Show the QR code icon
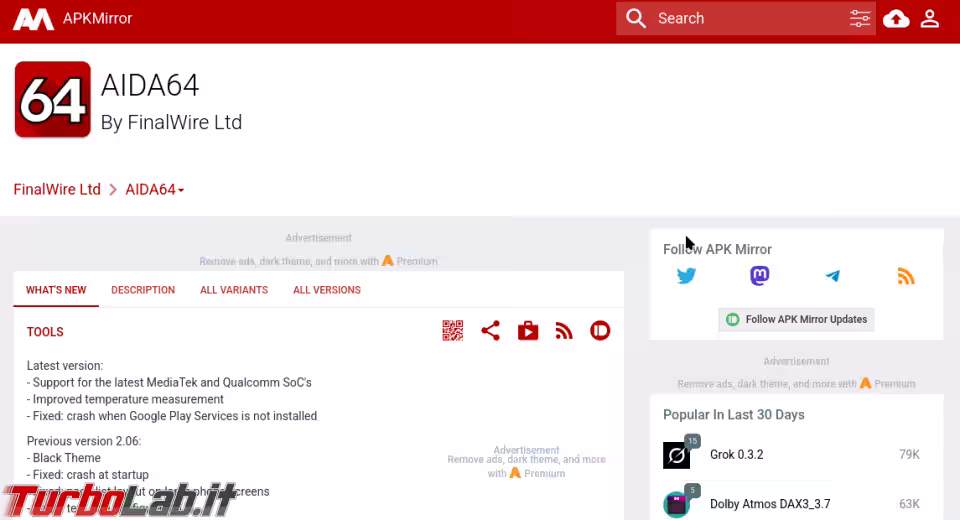 click(452, 331)
